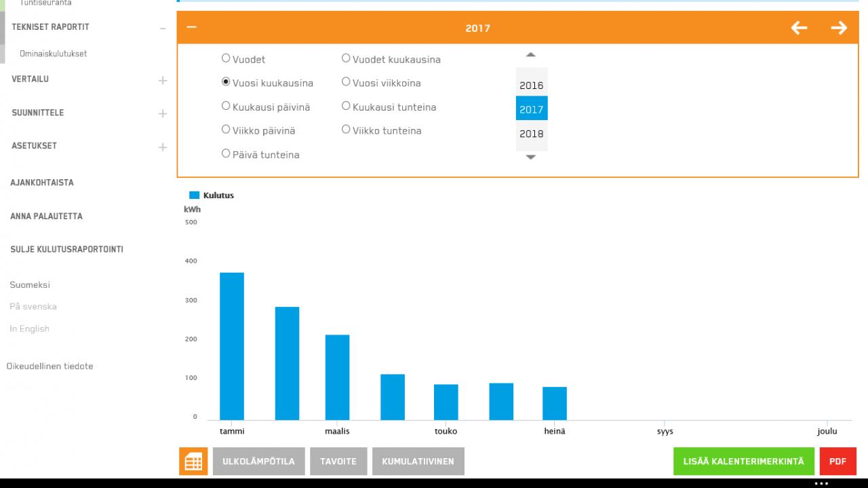Screen dimensions: 868x488
Task: Select the Vuosi kuukausina radio option
Action: pos(226,82)
